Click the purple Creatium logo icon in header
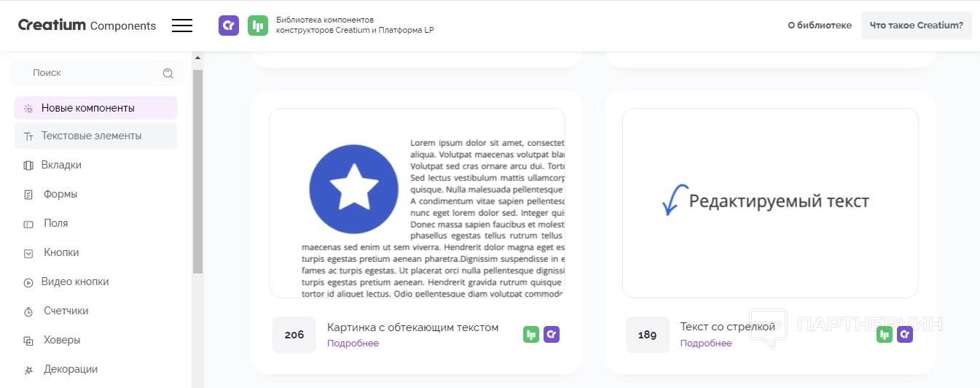The width and height of the screenshot is (980, 388). click(229, 26)
